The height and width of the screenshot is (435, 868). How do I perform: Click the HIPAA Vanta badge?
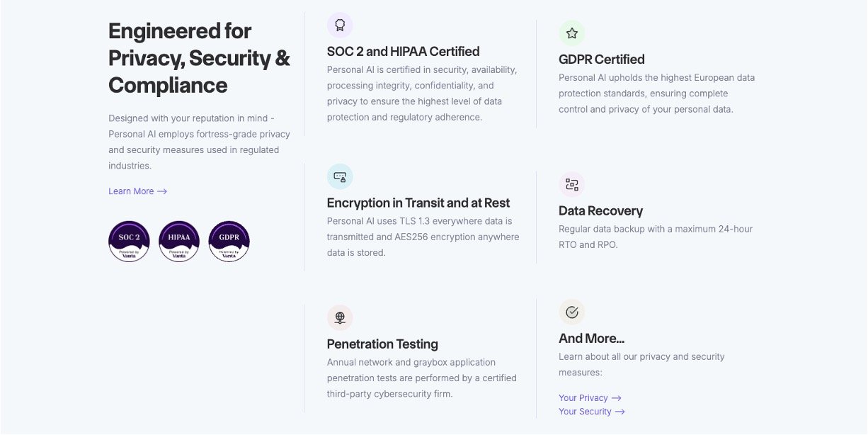tap(179, 242)
